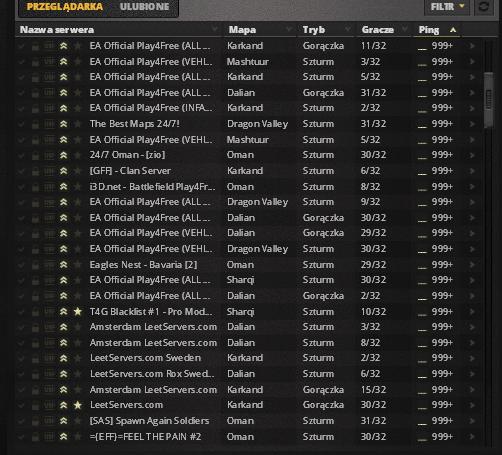The image size is (502, 455).
Task: Click grid icon on Amsterdam Dalian 8/32 row
Action: tap(49, 343)
